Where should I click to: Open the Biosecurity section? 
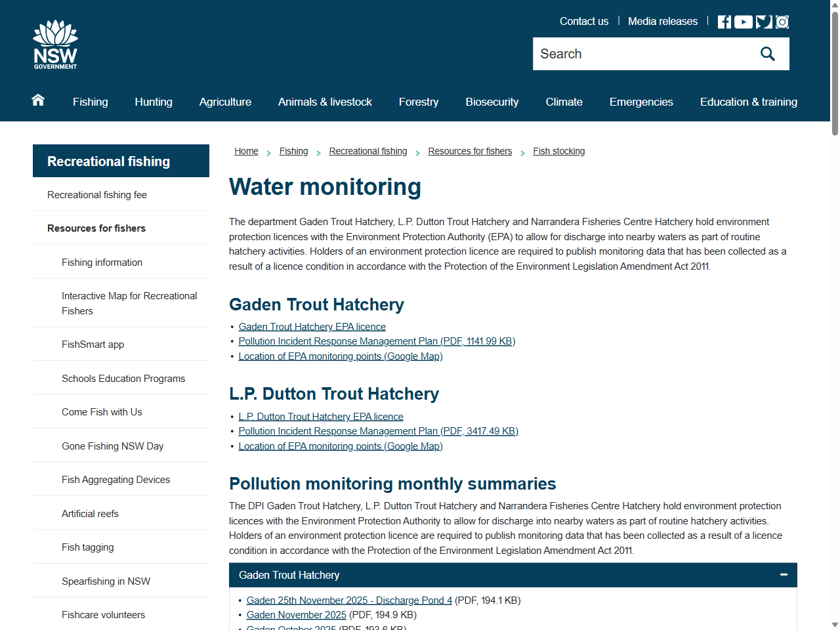click(492, 102)
